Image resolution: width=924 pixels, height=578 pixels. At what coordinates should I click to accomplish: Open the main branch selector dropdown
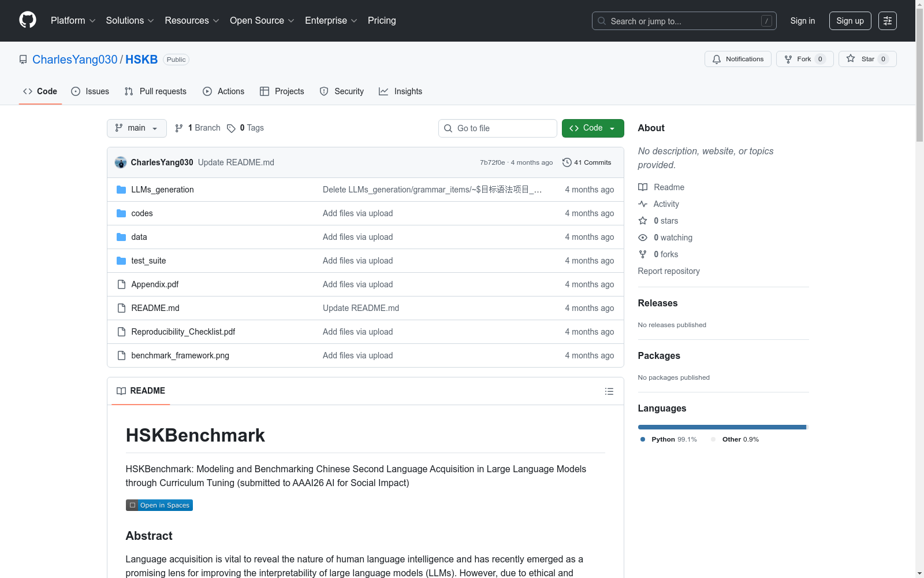(x=137, y=128)
